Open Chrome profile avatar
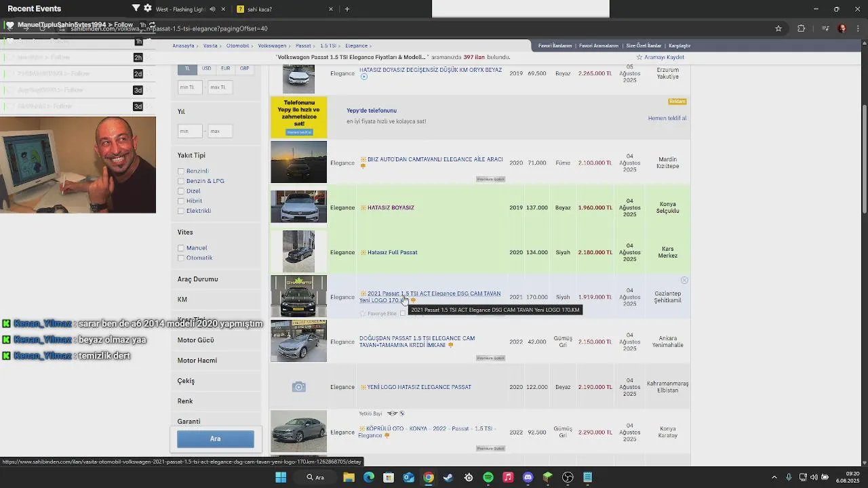The height and width of the screenshot is (488, 868). pyautogui.click(x=842, y=28)
